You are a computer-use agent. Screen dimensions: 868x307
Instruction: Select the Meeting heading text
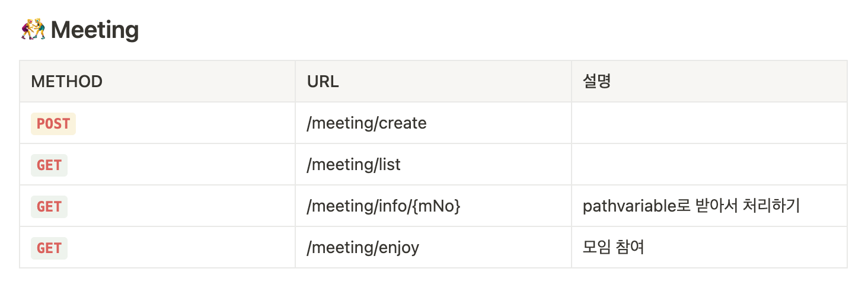[95, 30]
